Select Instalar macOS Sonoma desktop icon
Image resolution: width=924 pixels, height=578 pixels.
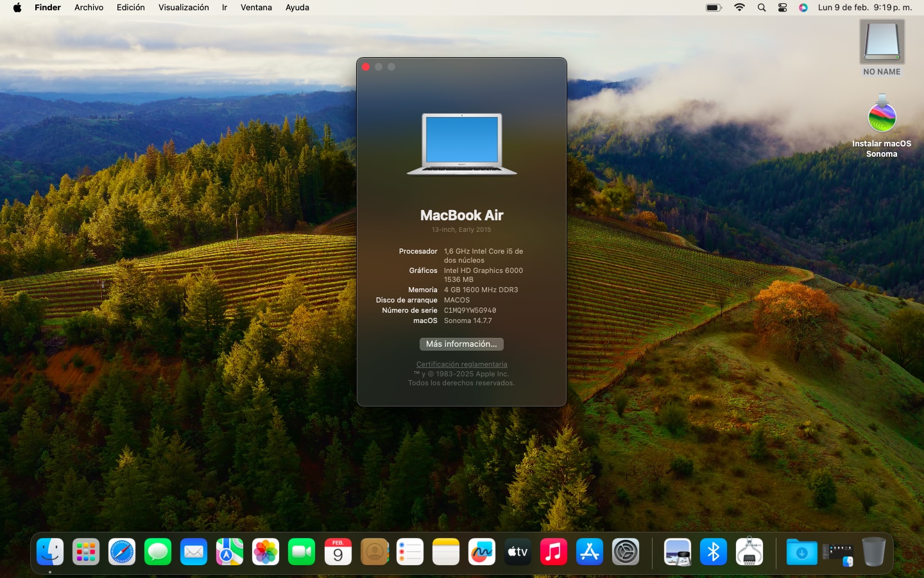click(x=882, y=117)
